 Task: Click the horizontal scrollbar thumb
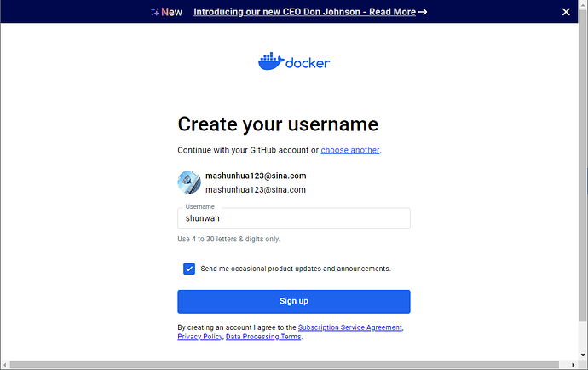[285, 365]
